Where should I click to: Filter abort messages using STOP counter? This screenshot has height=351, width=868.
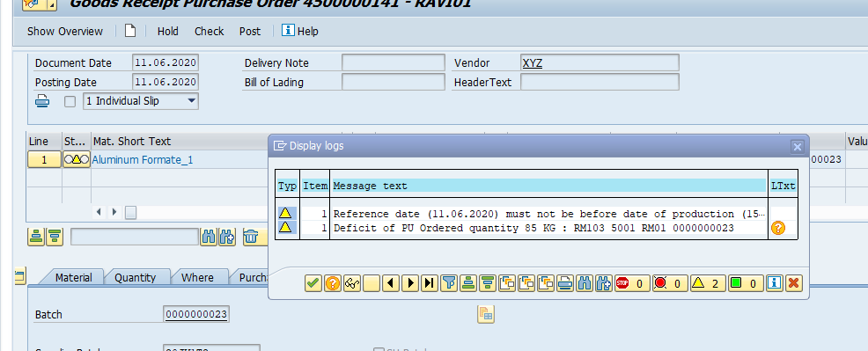coord(631,283)
